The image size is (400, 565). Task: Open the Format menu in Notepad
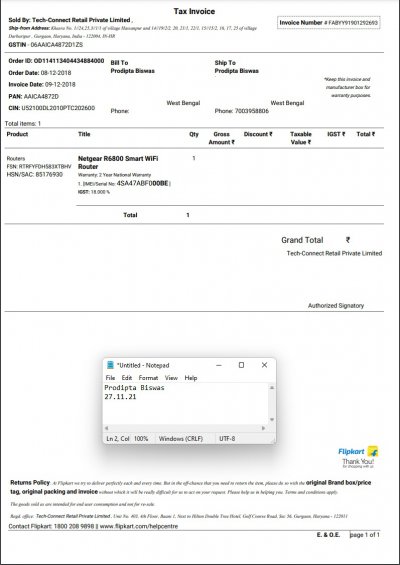pyautogui.click(x=148, y=378)
